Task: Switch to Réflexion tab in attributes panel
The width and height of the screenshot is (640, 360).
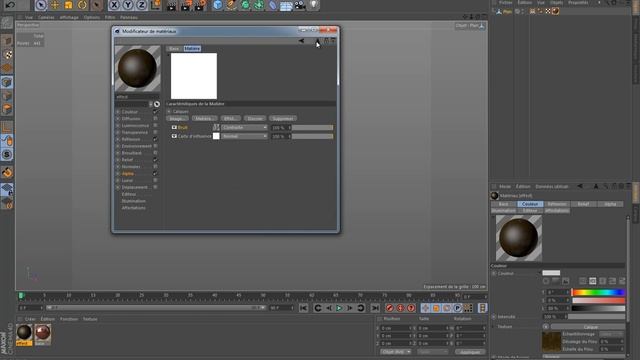Action: click(x=557, y=204)
